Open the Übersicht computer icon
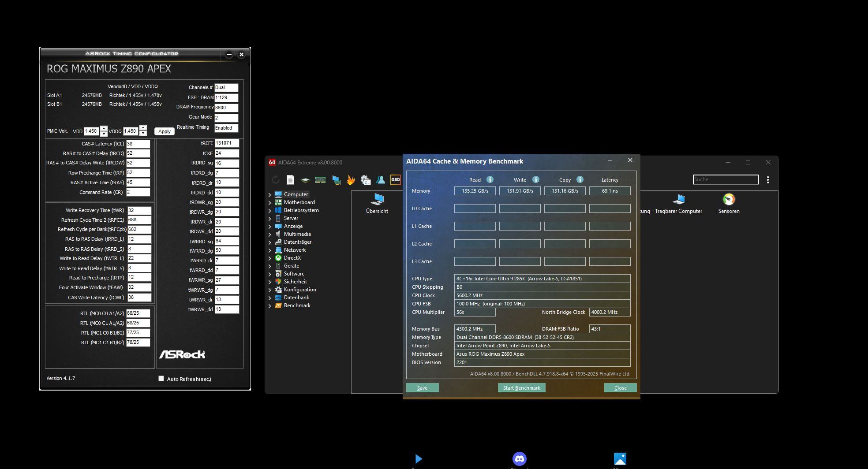The width and height of the screenshot is (868, 469). [x=377, y=200]
